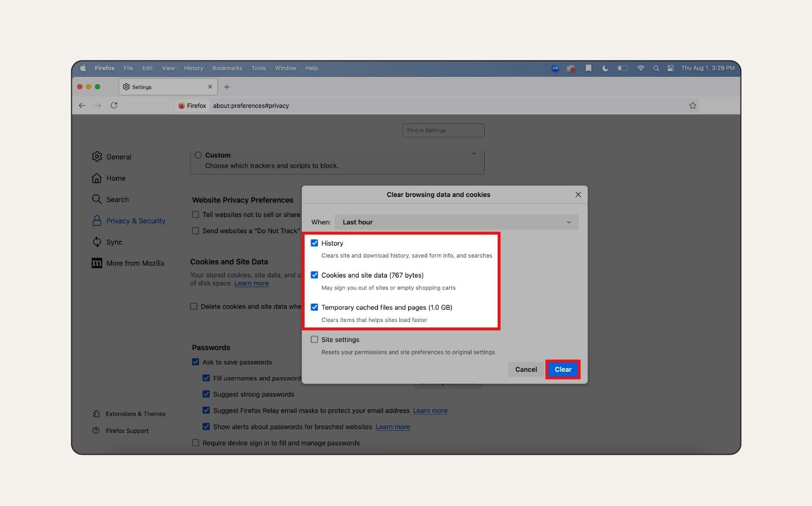
Task: Click the Cancel button in the dialog
Action: (526, 370)
